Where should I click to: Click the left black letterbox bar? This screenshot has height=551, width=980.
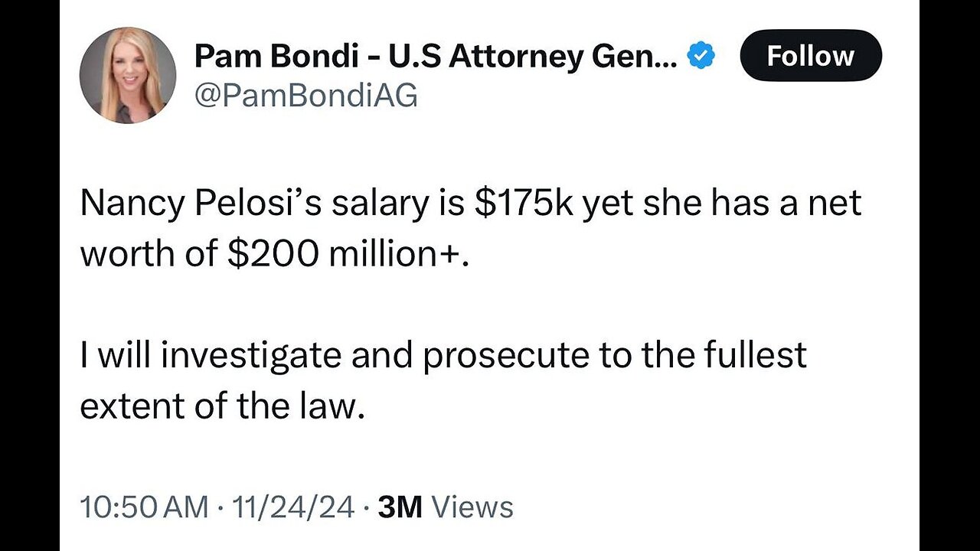(30, 275)
